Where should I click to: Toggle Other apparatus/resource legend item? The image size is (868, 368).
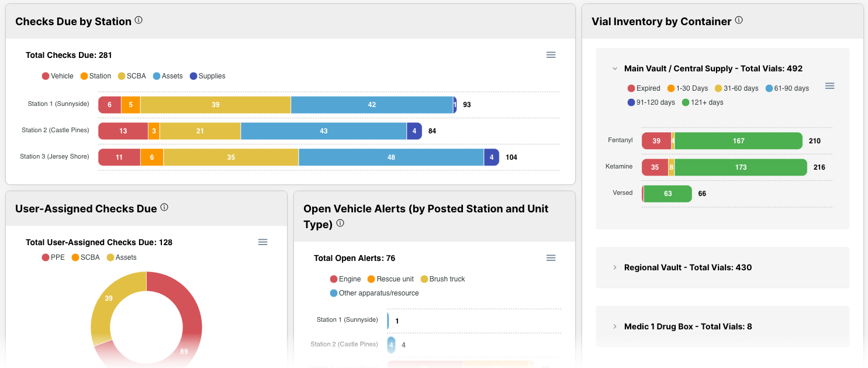tap(374, 293)
